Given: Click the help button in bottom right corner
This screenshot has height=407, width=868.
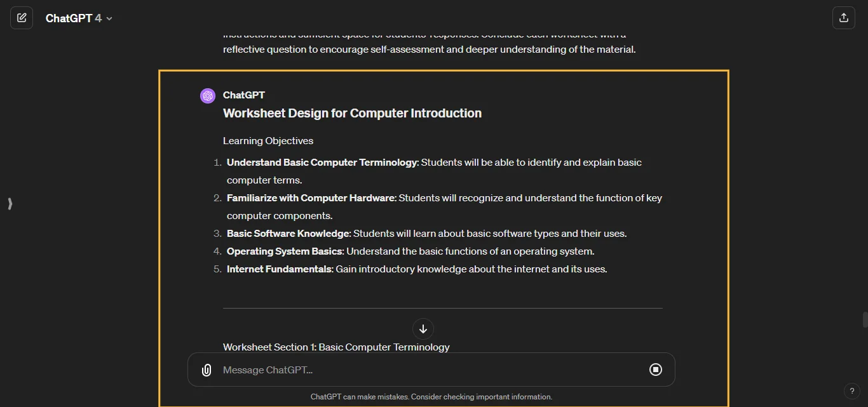Looking at the screenshot, I should pyautogui.click(x=852, y=391).
